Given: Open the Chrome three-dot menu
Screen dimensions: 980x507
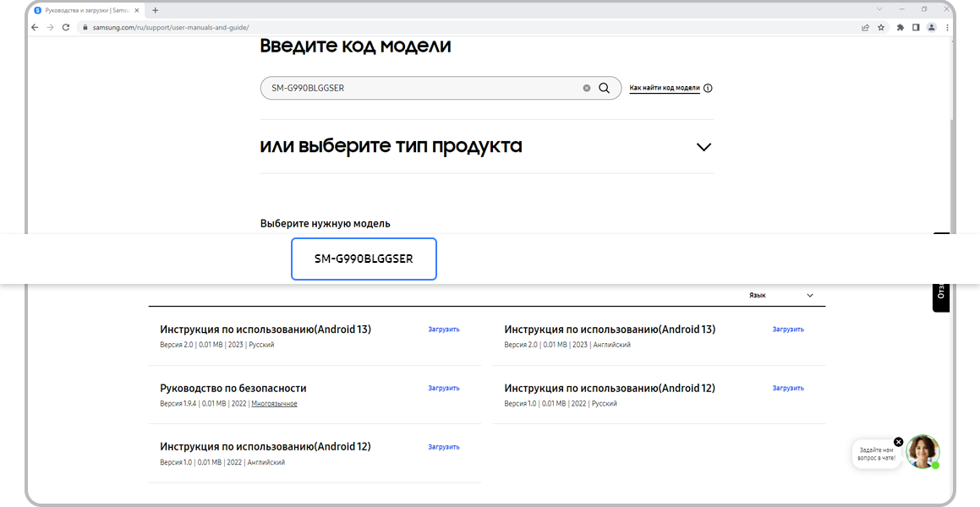Looking at the screenshot, I should (x=948, y=28).
